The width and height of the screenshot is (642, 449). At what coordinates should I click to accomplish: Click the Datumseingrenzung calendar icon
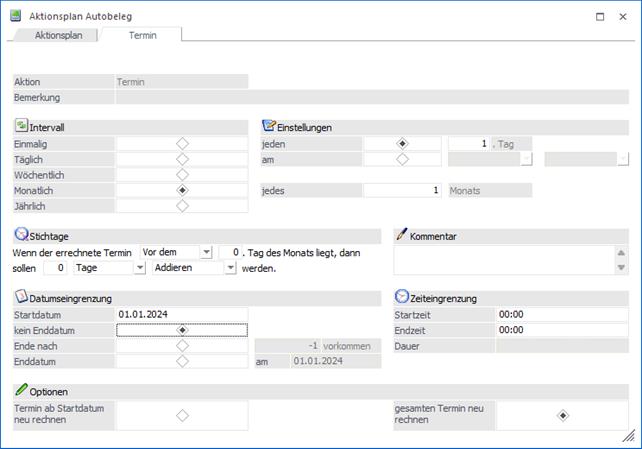pos(21,297)
